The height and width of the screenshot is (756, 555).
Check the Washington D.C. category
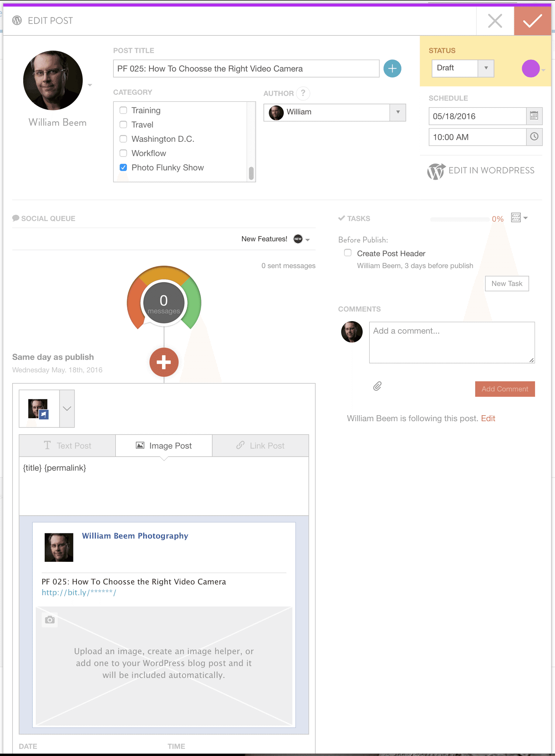click(x=123, y=139)
